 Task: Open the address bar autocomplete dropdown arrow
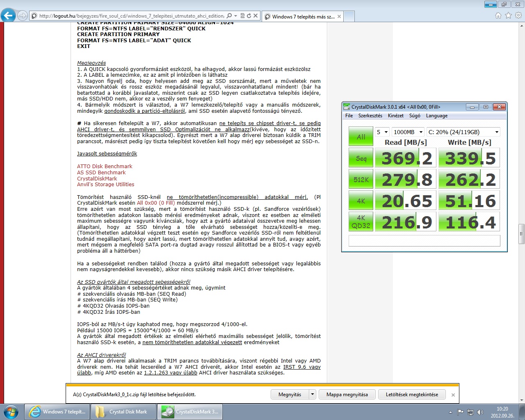click(x=235, y=16)
